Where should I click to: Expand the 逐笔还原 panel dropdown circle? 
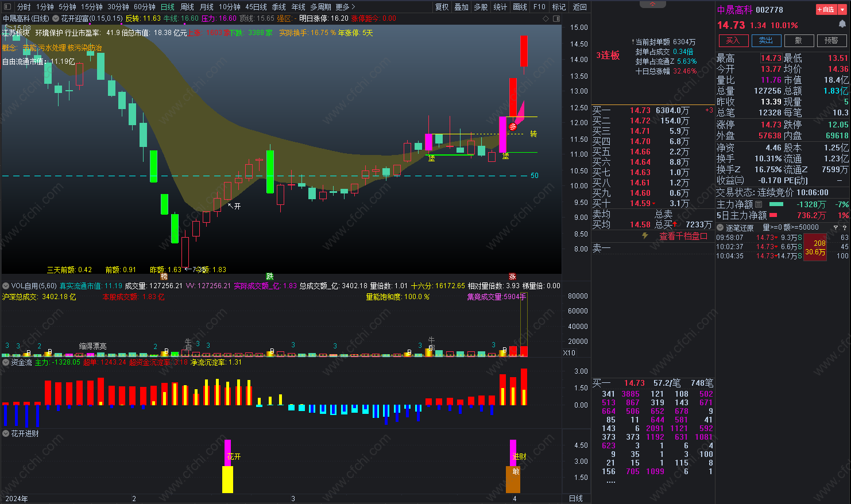[x=720, y=228]
